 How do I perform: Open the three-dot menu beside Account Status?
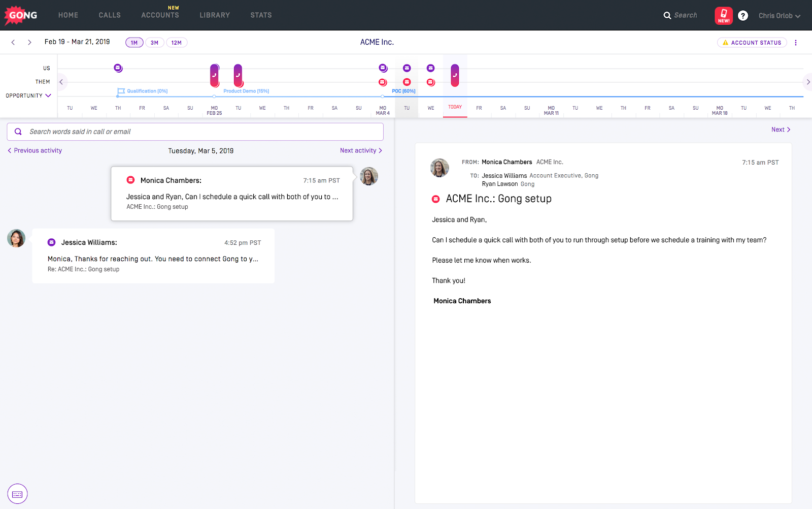[x=795, y=42]
